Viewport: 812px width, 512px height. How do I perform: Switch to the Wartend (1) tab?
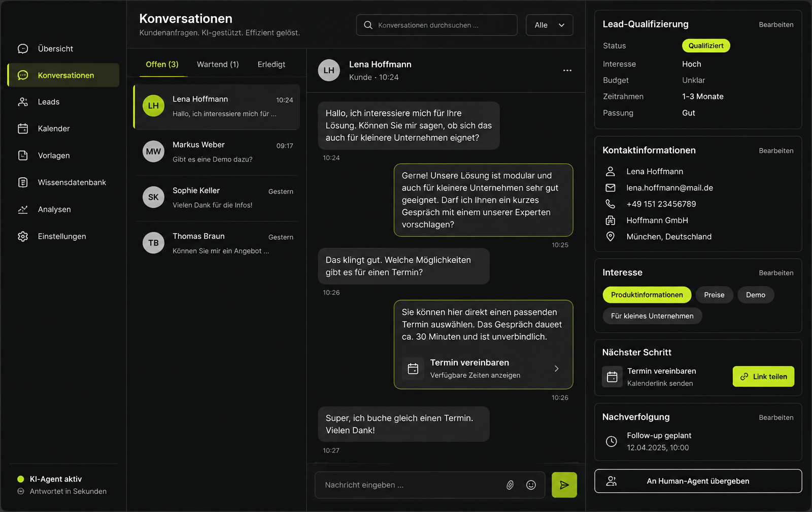[218, 65]
